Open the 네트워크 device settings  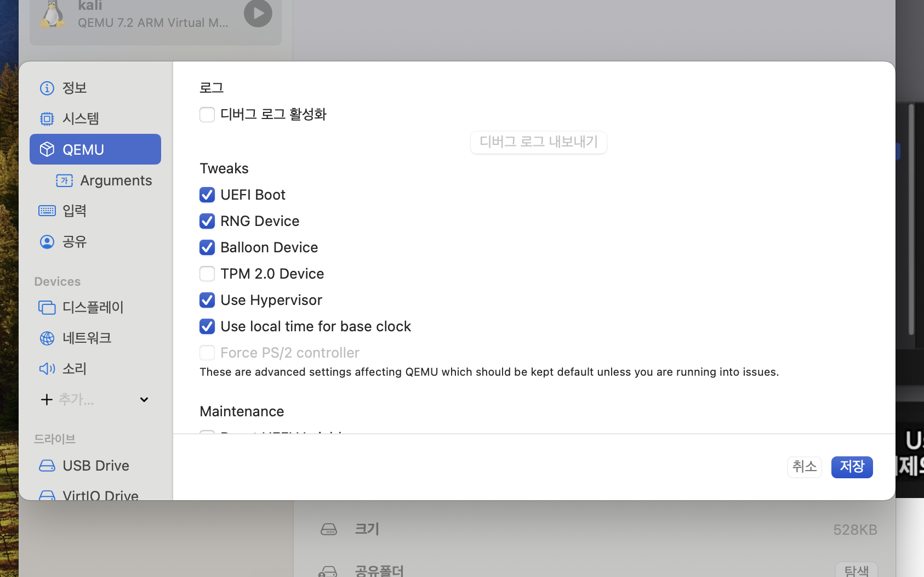pos(95,338)
